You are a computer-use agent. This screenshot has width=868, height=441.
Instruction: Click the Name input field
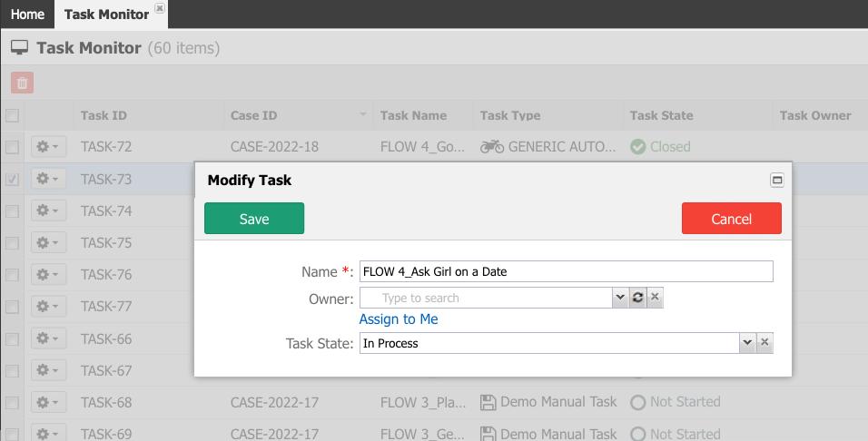coord(567,271)
